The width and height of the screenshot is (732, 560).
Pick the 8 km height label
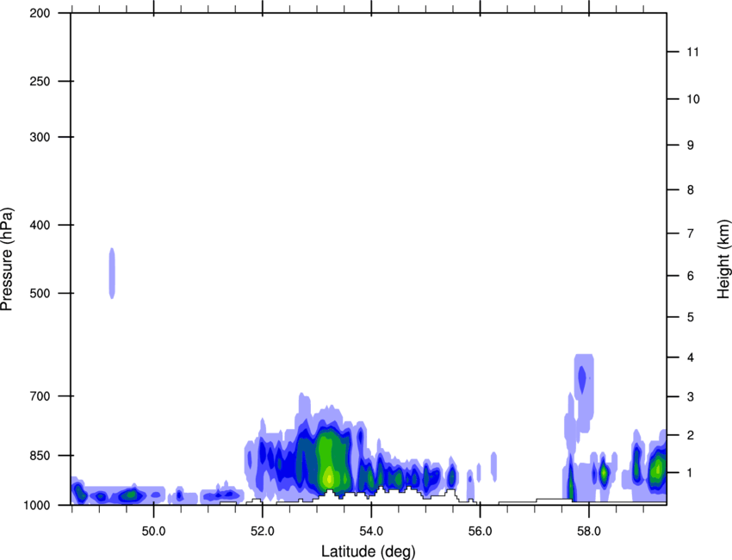click(x=691, y=190)
